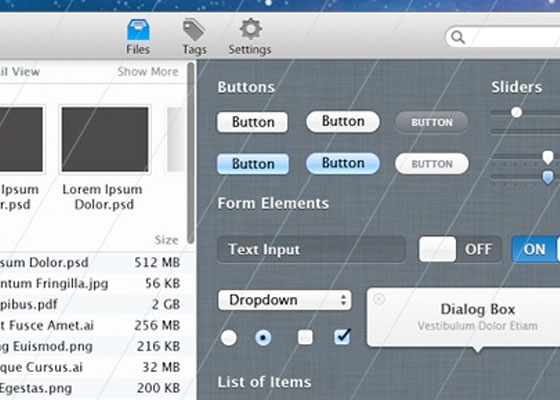Click the blue pointer slider handle
The height and width of the screenshot is (400, 560).
(548, 177)
